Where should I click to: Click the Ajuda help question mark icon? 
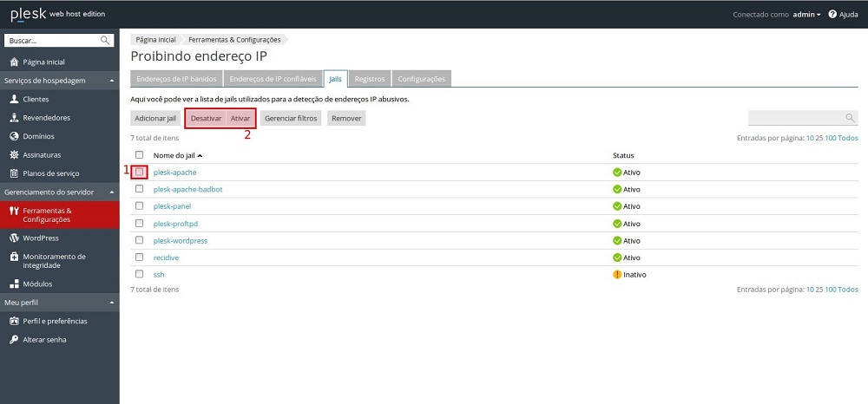[832, 15]
